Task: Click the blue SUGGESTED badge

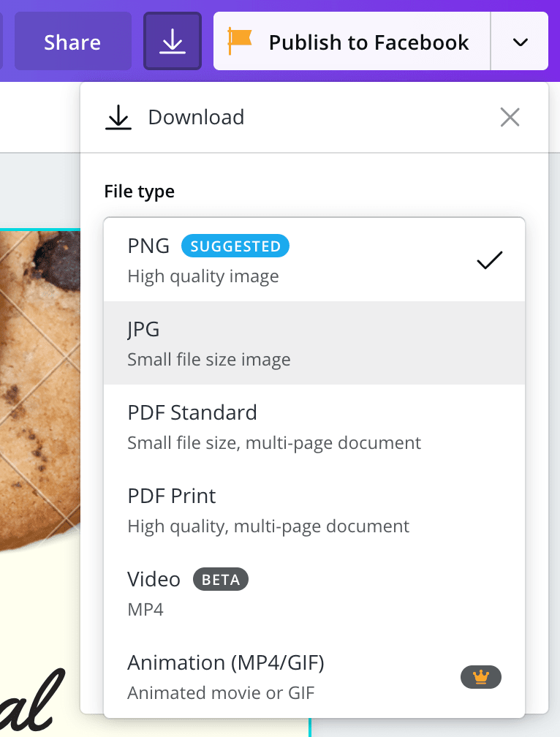Action: tap(235, 246)
